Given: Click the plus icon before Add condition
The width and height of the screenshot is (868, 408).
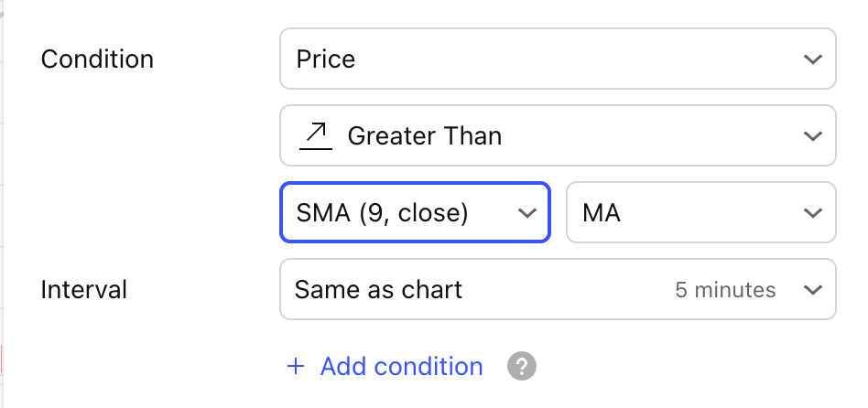Looking at the screenshot, I should 295,367.
